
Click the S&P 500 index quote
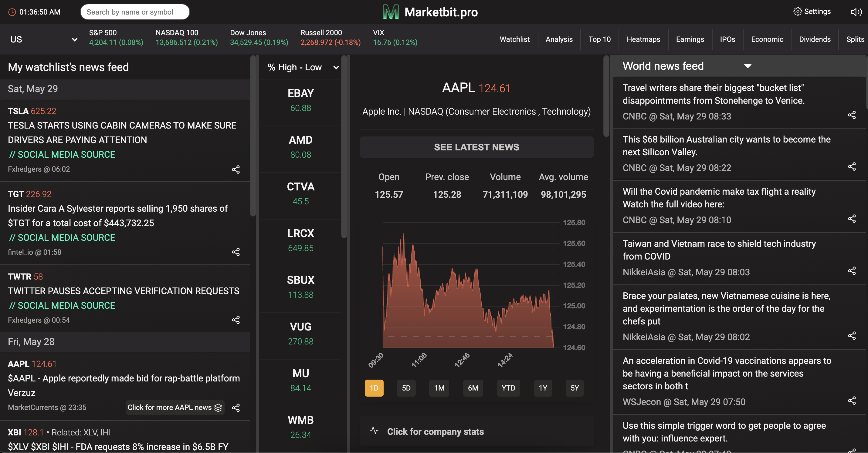(116, 38)
